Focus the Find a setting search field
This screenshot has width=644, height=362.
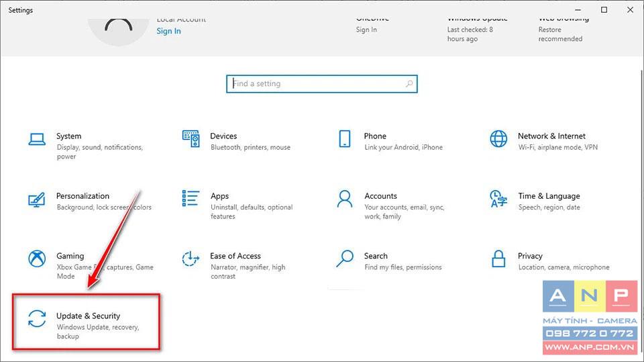[321, 84]
